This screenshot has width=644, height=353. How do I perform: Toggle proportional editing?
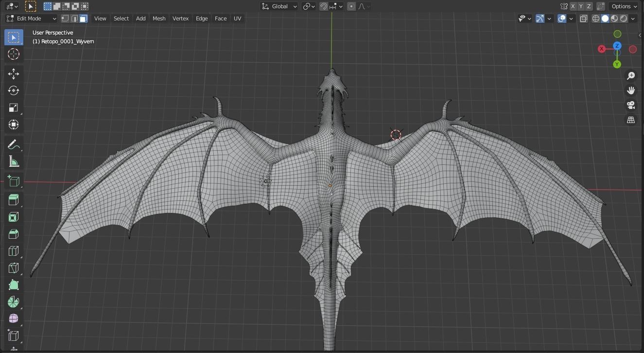click(351, 6)
